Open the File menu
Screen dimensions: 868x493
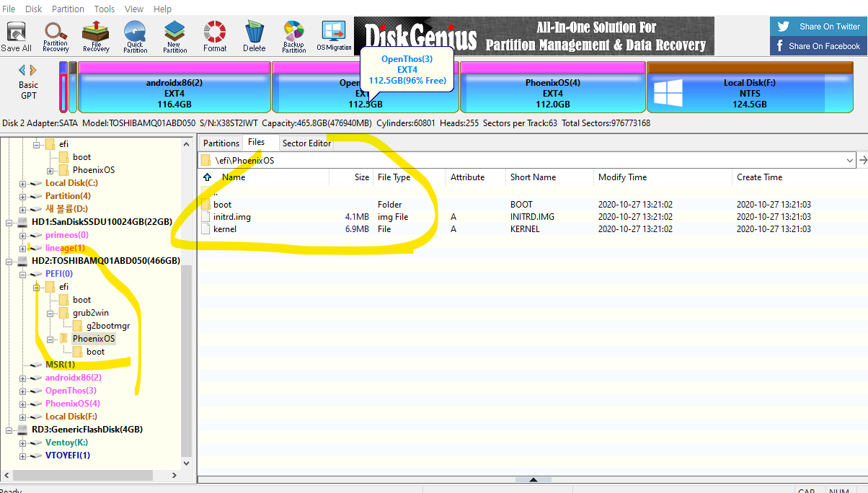pos(9,9)
